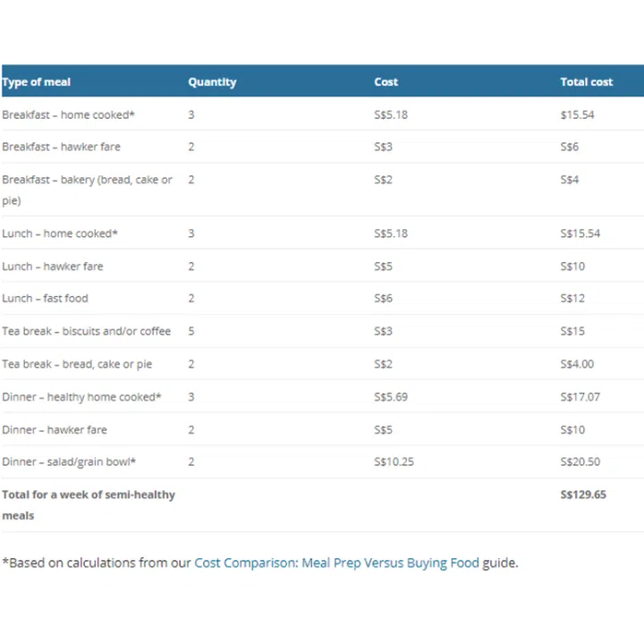This screenshot has height=644, width=644.
Task: Click the 'Total cost' column header
Action: coord(587,82)
